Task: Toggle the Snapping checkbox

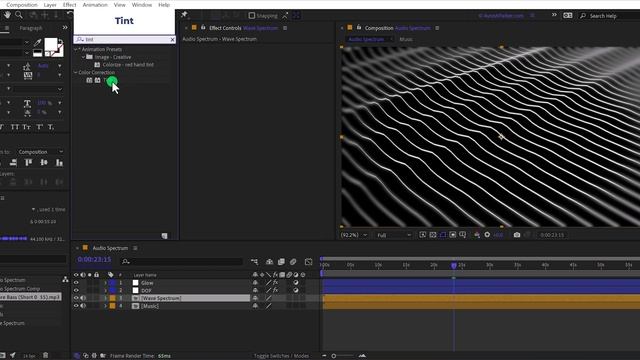Action: pyautogui.click(x=252, y=16)
